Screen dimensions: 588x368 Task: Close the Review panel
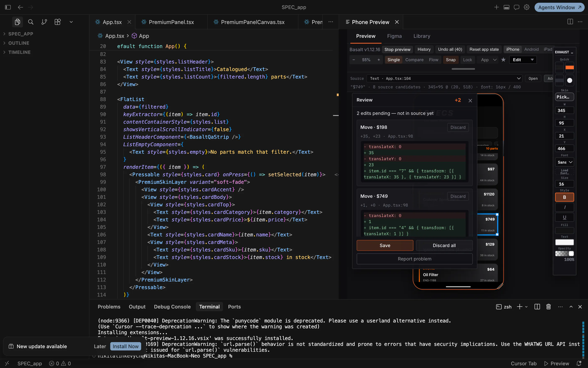click(x=470, y=100)
